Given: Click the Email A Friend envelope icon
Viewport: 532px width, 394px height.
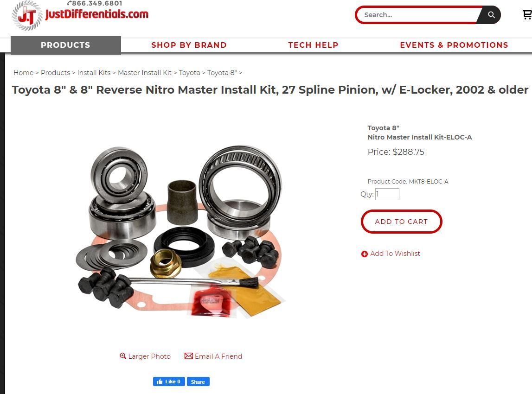Looking at the screenshot, I should (x=189, y=356).
